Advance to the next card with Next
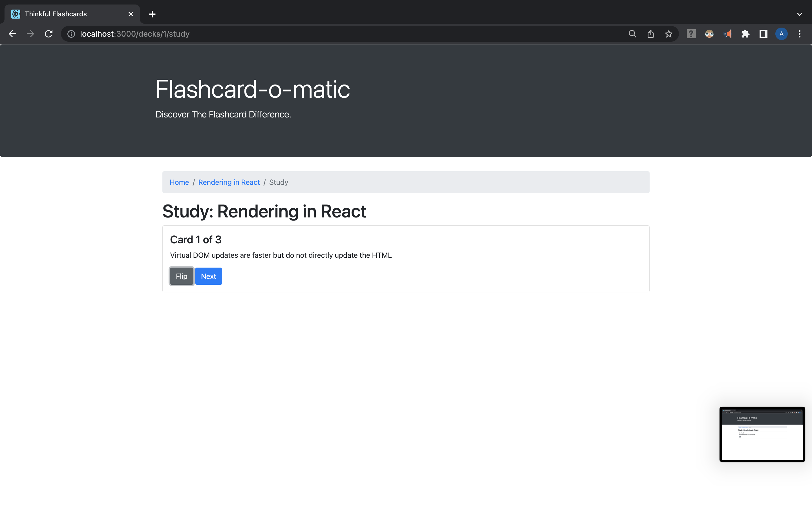This screenshot has height=507, width=812. point(208,276)
